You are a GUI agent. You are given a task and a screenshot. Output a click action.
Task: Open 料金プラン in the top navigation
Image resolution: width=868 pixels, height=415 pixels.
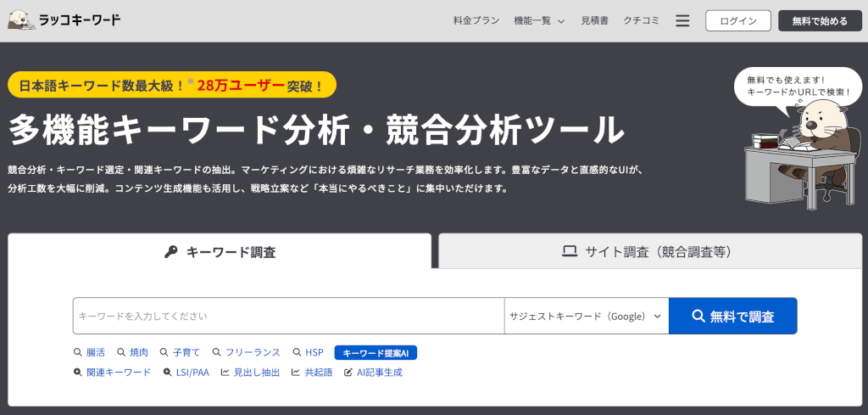[476, 21]
